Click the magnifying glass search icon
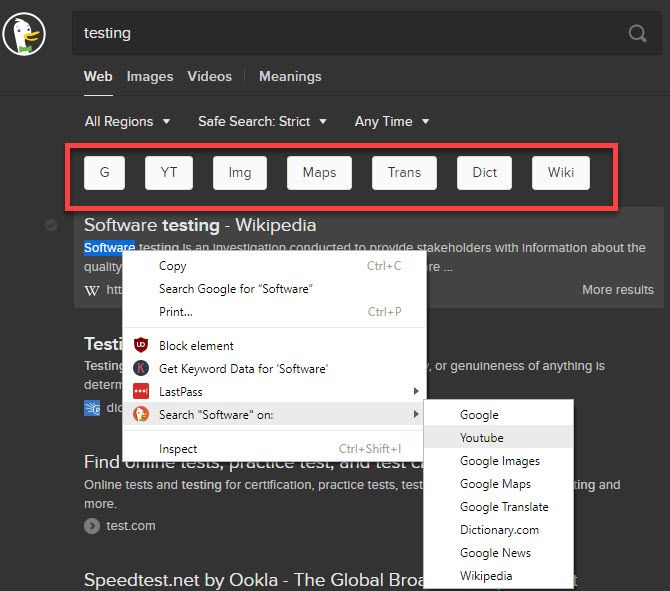 click(637, 33)
